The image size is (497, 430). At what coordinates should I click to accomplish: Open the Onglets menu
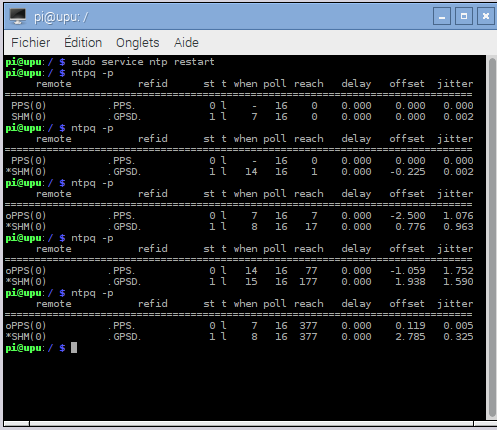point(138,43)
